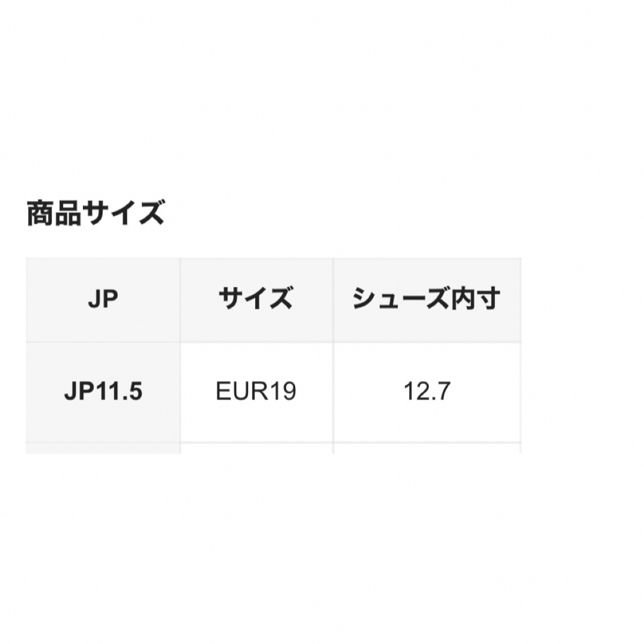Click the 12.7 inner length value
This screenshot has width=644, height=644.
[427, 392]
